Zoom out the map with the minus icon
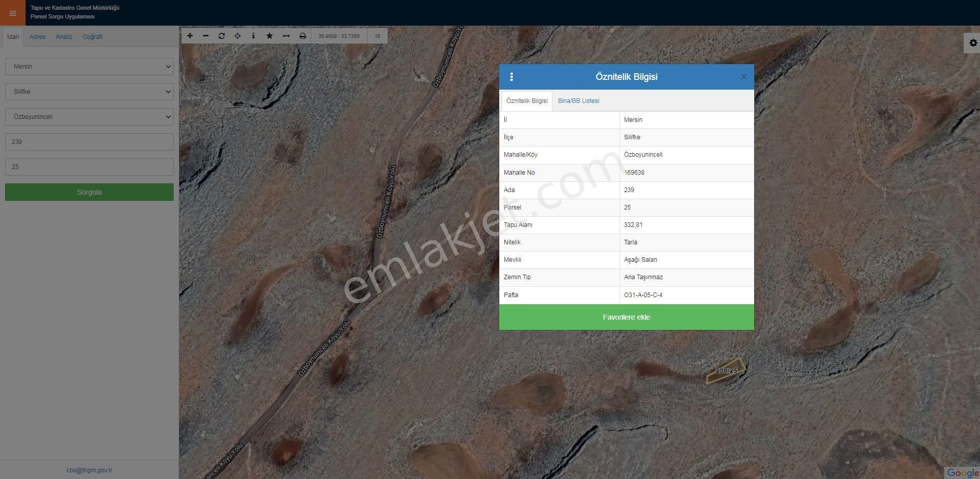This screenshot has height=479, width=980. pyautogui.click(x=206, y=36)
